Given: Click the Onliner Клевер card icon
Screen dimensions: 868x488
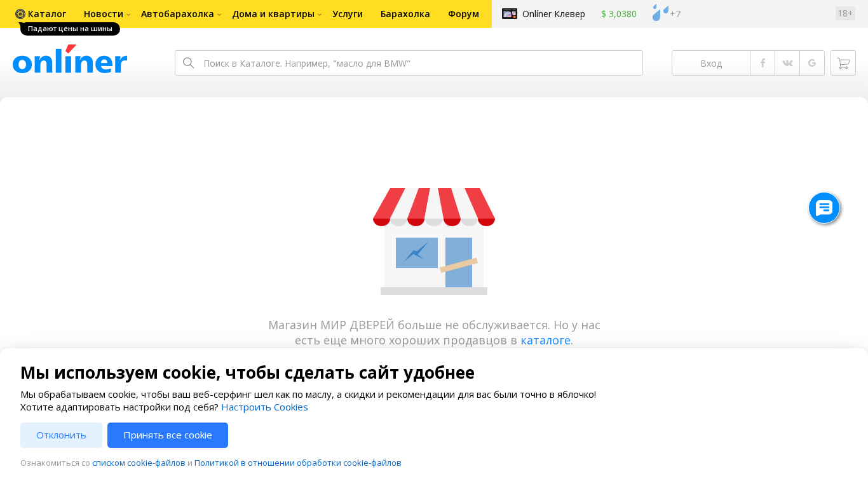Looking at the screenshot, I should [x=510, y=13].
